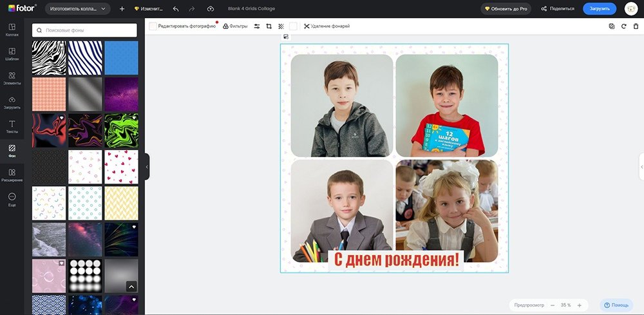Select the gray ocean waves background
This screenshot has width=644, height=315.
[x=49, y=240]
